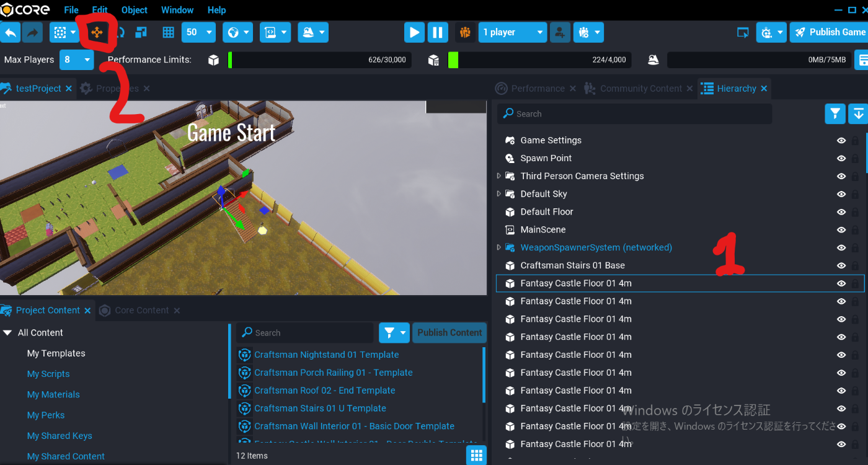Viewport: 868px width, 465px height.
Task: Click the MainScene script icon
Action: (x=510, y=229)
